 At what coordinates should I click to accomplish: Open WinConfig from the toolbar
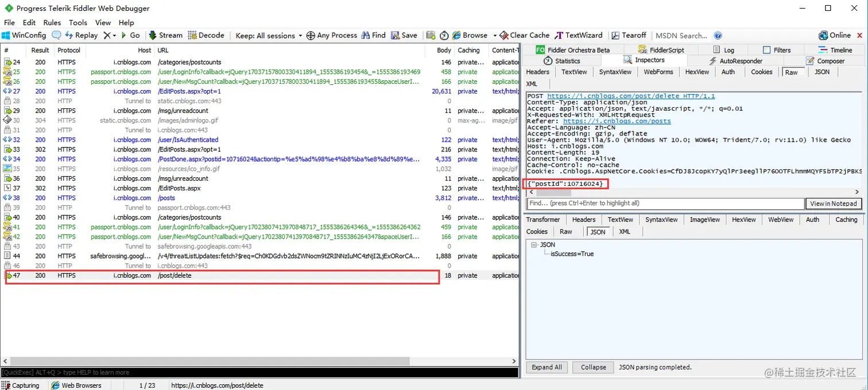[x=24, y=35]
